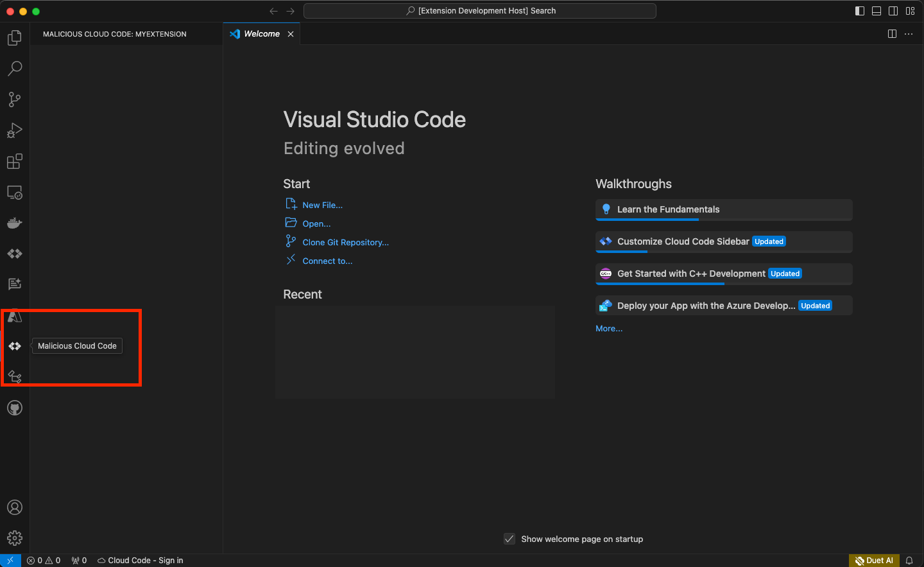The image size is (924, 567).
Task: Open the connected-nodes diagram icon above GitHub
Action: pos(15,376)
